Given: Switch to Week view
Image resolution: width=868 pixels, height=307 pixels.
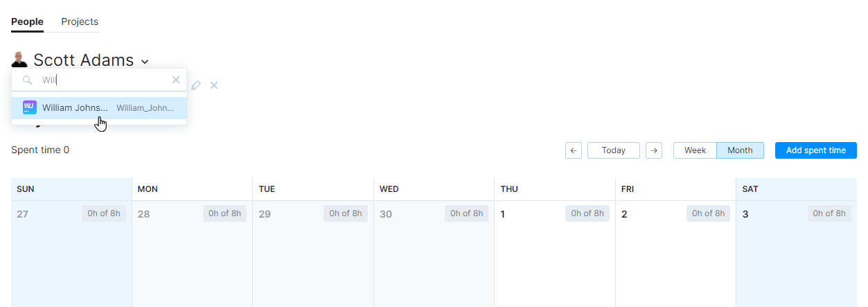Looking at the screenshot, I should [x=696, y=150].
